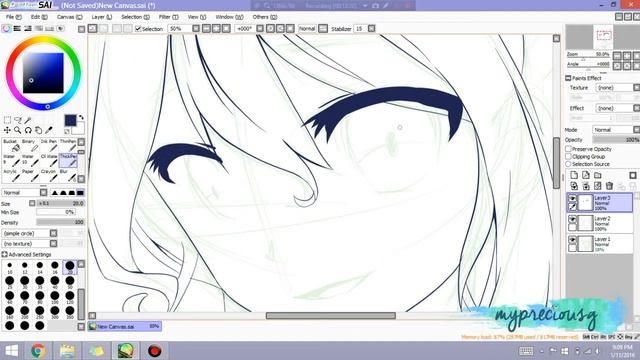Viewport: 640px width, 360px height.
Task: Click the navigator canvas thumbnail
Action: tap(603, 37)
